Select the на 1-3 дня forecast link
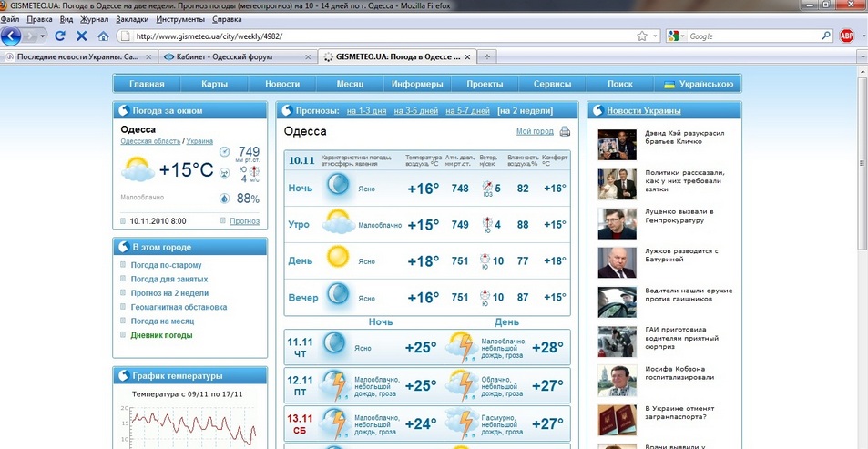The image size is (868, 449). [366, 111]
